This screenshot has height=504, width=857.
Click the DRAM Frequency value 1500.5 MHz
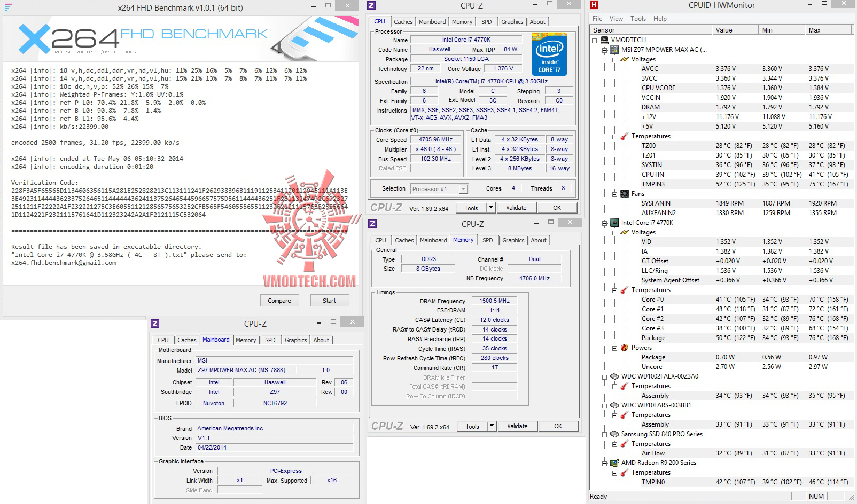point(494,301)
